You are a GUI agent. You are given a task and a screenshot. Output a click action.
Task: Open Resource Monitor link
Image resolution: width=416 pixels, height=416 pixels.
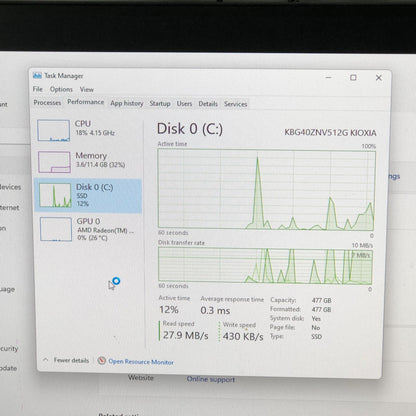pos(141,362)
